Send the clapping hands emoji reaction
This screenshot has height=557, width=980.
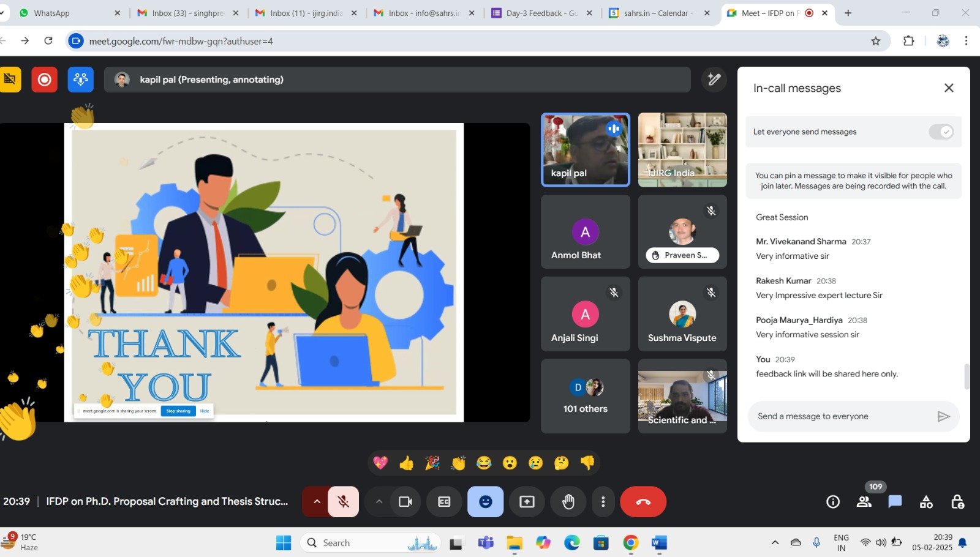pos(458,463)
